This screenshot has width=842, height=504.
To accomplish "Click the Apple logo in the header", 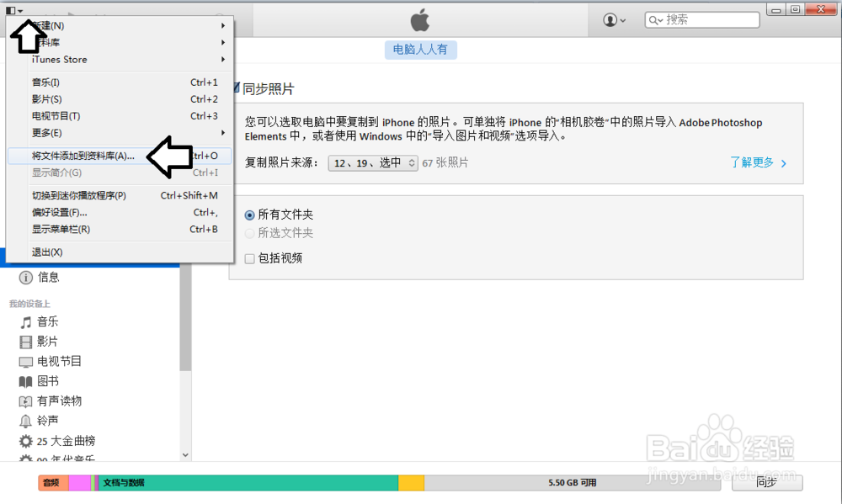I will 420,20.
